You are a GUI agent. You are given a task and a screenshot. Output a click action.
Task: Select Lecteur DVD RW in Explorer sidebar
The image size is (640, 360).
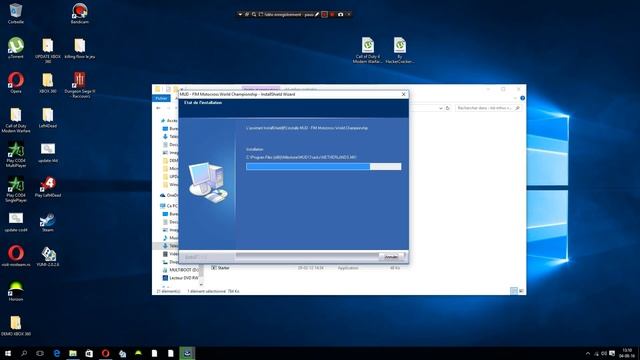pyautogui.click(x=180, y=278)
